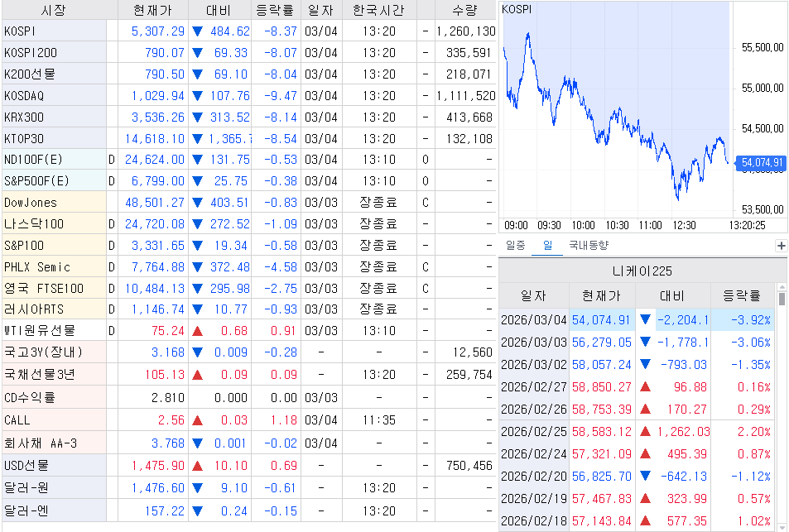
Task: Click the plus icon beside the chart tabs
Action: click(x=780, y=246)
